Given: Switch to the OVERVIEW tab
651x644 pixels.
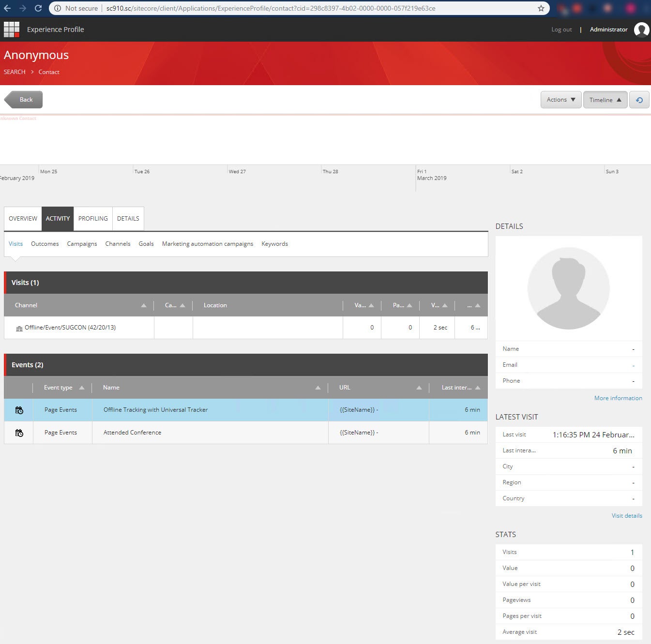Looking at the screenshot, I should (x=22, y=219).
